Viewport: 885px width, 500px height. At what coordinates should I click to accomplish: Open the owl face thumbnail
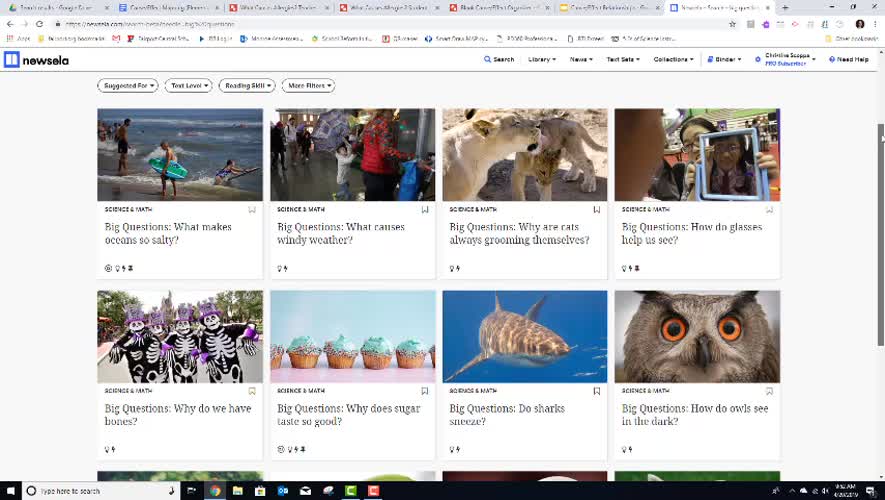698,336
